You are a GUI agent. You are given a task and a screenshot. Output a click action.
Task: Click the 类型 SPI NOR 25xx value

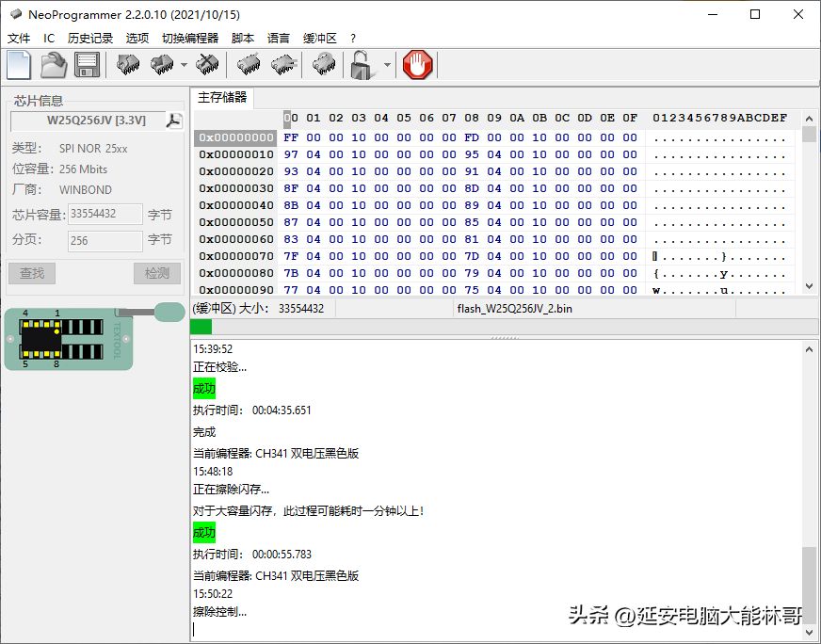point(93,148)
